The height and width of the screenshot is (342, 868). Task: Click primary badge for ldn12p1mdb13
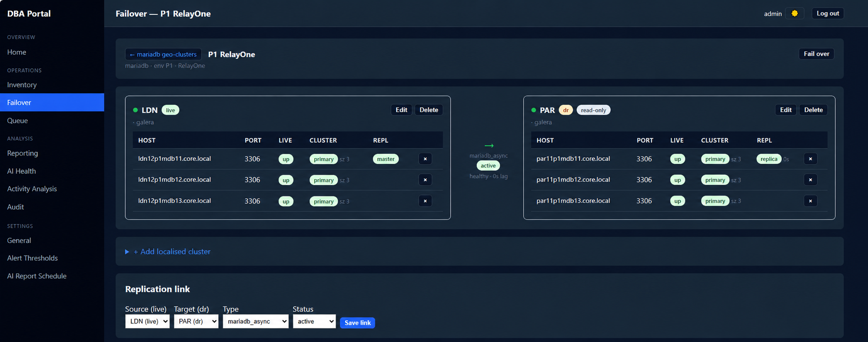tap(323, 201)
